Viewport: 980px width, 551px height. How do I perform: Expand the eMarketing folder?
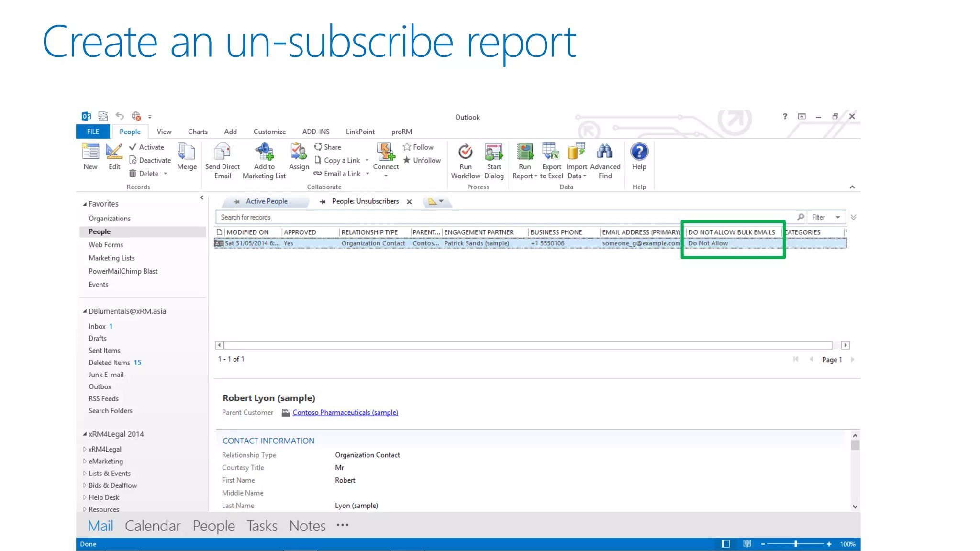85,461
